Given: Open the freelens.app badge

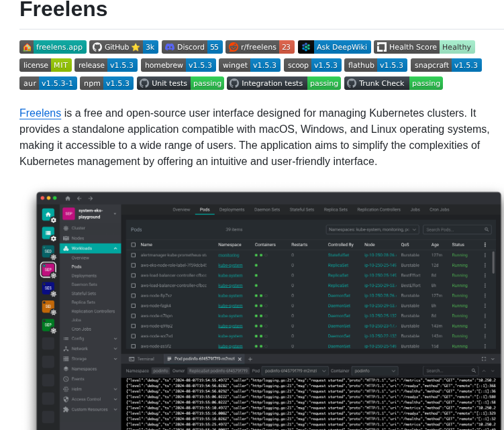Looking at the screenshot, I should (53, 47).
